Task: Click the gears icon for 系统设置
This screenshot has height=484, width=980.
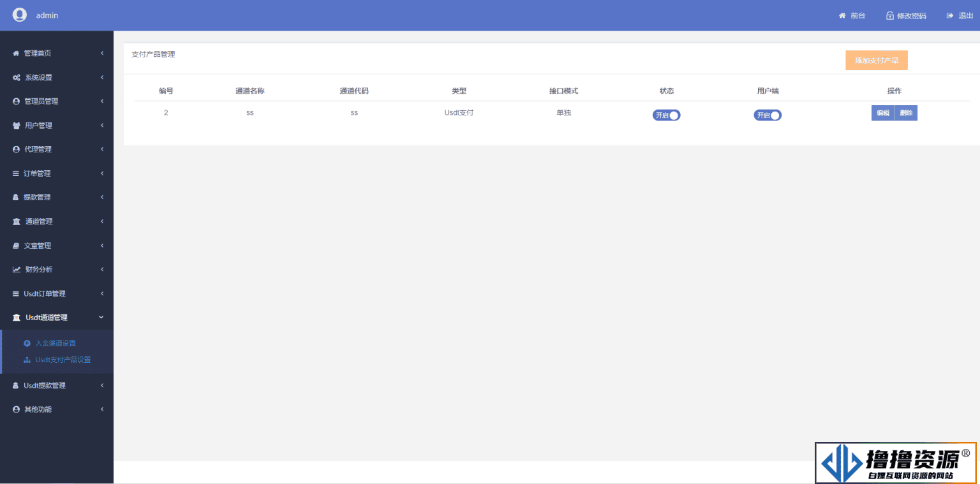Action: click(x=17, y=78)
